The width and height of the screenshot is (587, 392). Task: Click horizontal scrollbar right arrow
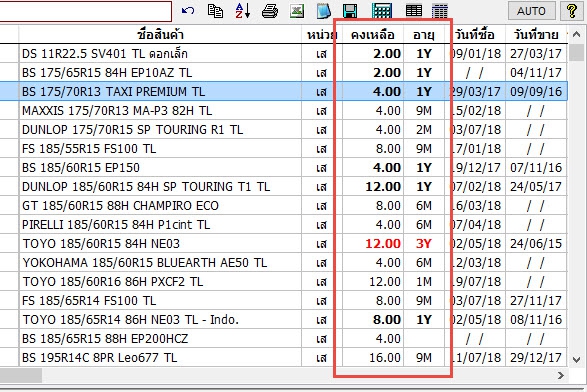coord(560,375)
